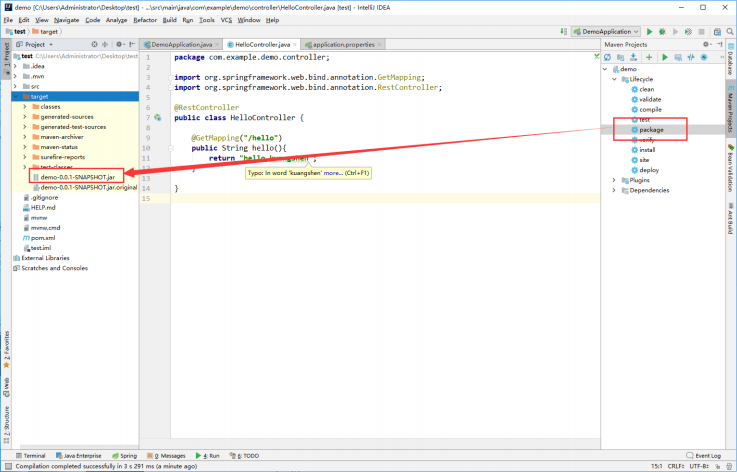Stop the running application
This screenshot has height=472, width=737.
tap(701, 31)
